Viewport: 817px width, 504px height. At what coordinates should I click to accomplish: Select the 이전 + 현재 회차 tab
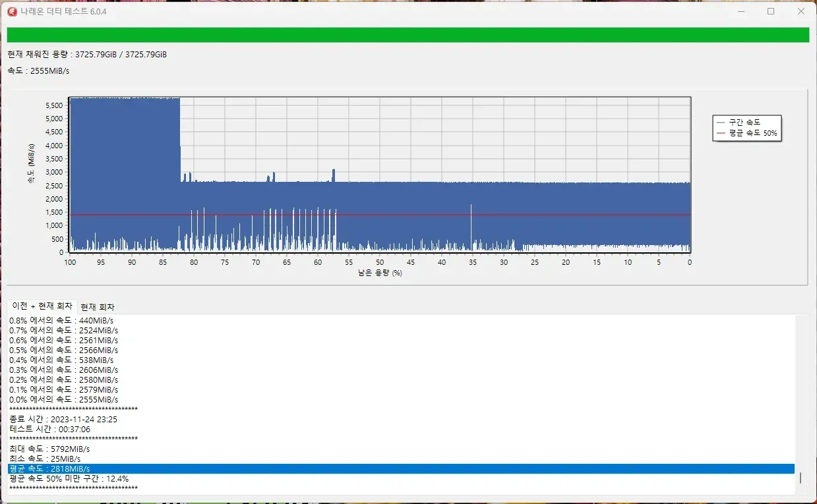point(42,306)
